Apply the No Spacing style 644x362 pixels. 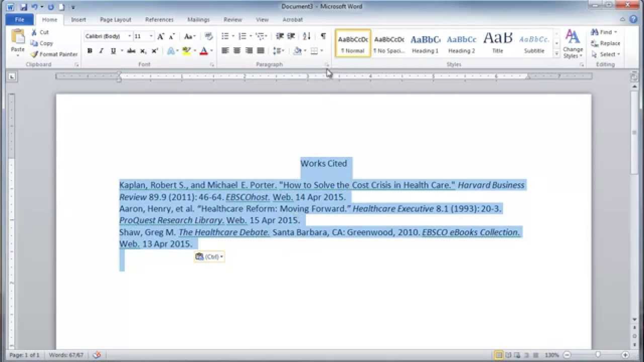[x=389, y=43]
